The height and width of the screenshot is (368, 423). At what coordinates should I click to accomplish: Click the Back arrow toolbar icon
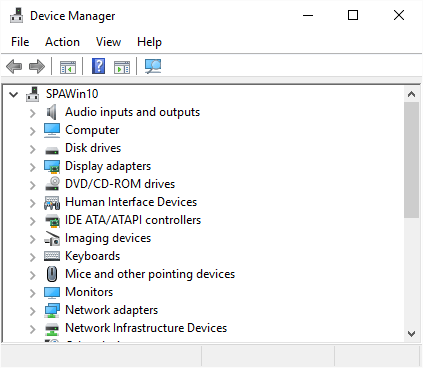click(x=14, y=66)
